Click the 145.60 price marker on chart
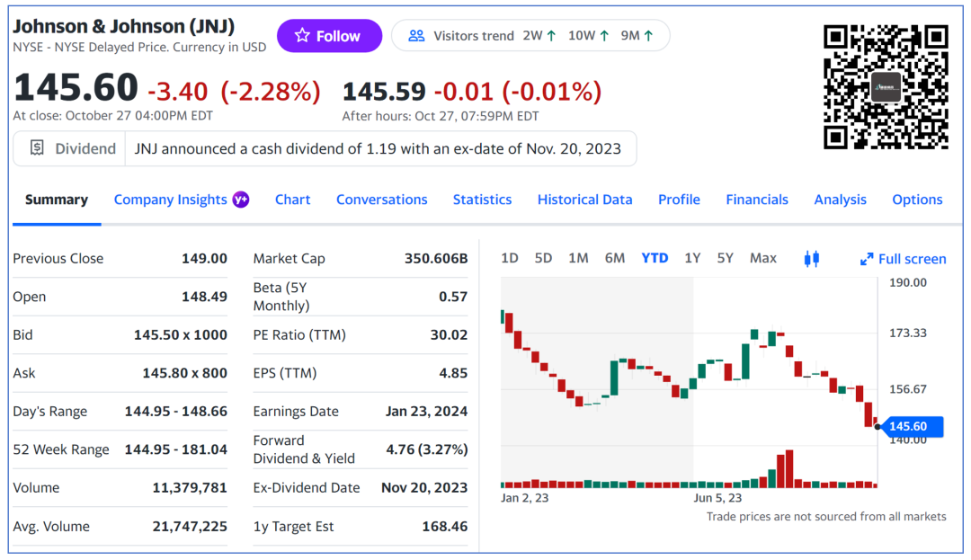The image size is (971, 560). click(913, 426)
